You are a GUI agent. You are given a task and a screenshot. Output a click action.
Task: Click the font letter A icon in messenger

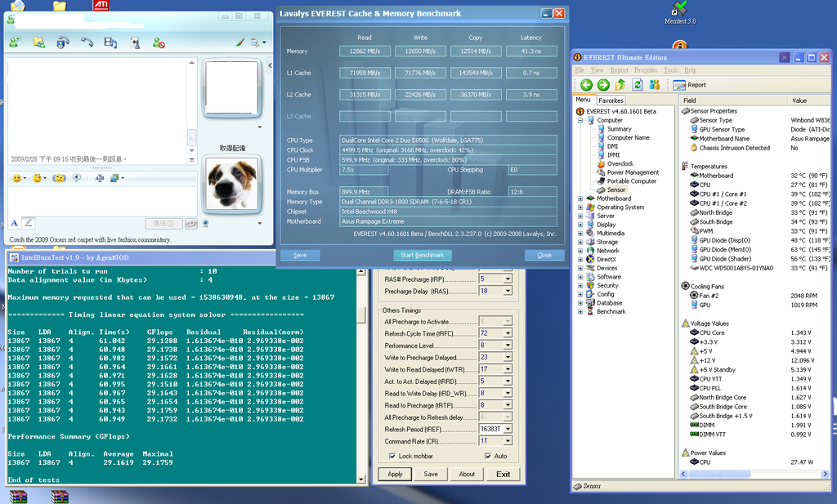(x=15, y=224)
